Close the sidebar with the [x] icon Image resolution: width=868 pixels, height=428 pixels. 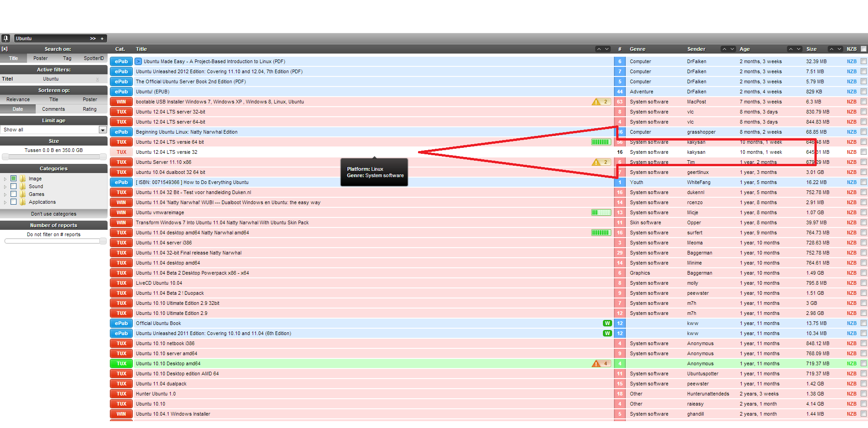(x=5, y=49)
